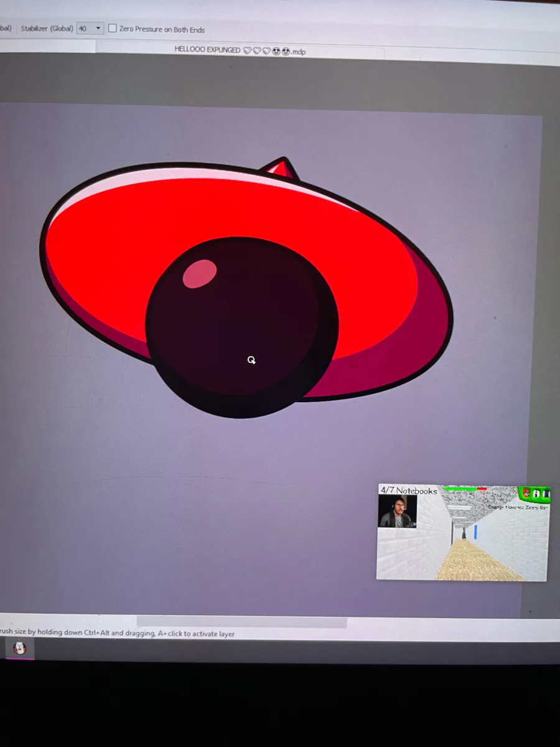Click the rightmost item slot icon in the green HUD
Screen dimensions: 560x747
point(546,494)
